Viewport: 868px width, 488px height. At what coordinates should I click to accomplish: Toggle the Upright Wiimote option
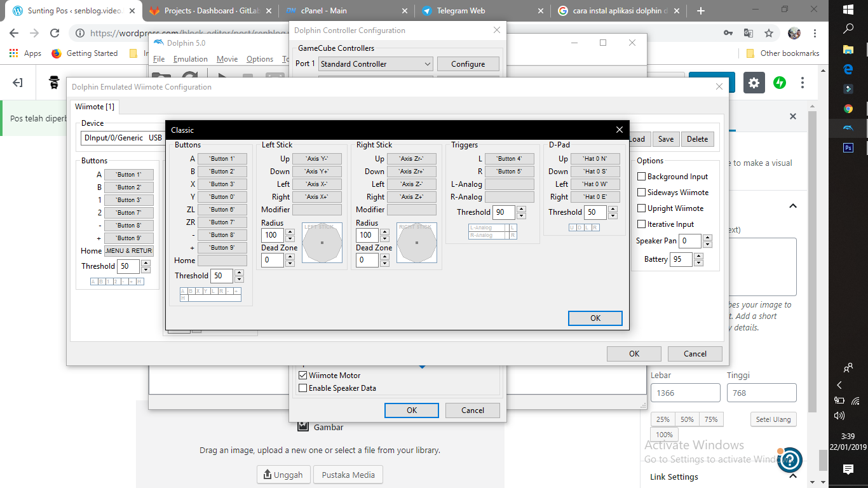642,208
